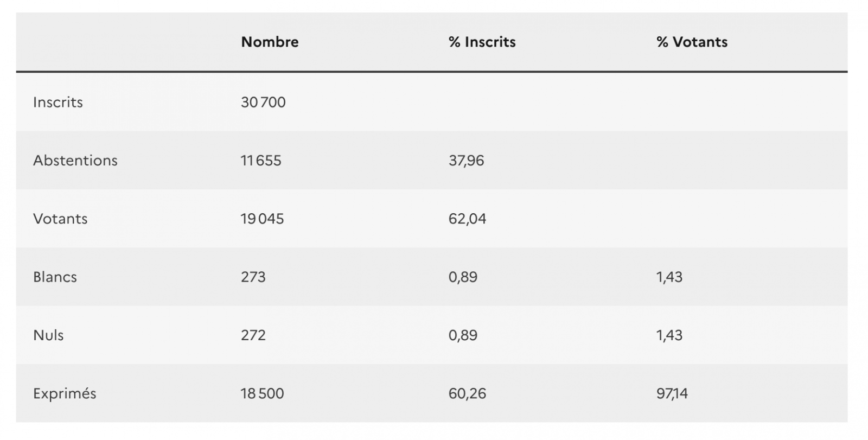Click the Votants percentage 62,04
868x440 pixels.
coord(467,219)
